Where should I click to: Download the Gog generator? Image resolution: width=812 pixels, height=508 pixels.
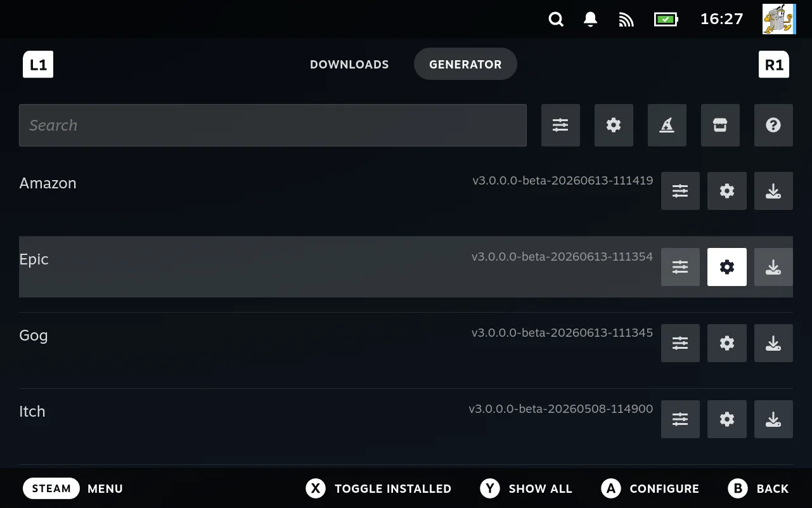[x=773, y=343]
